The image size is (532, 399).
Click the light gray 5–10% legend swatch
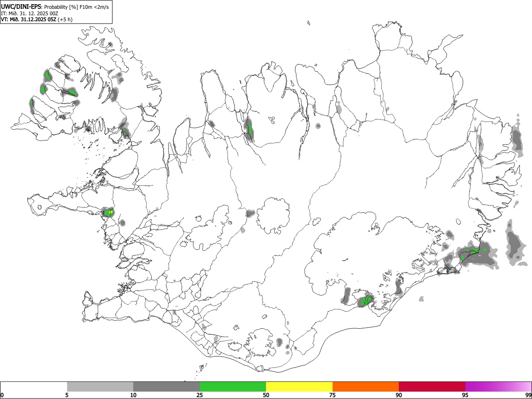100,387
